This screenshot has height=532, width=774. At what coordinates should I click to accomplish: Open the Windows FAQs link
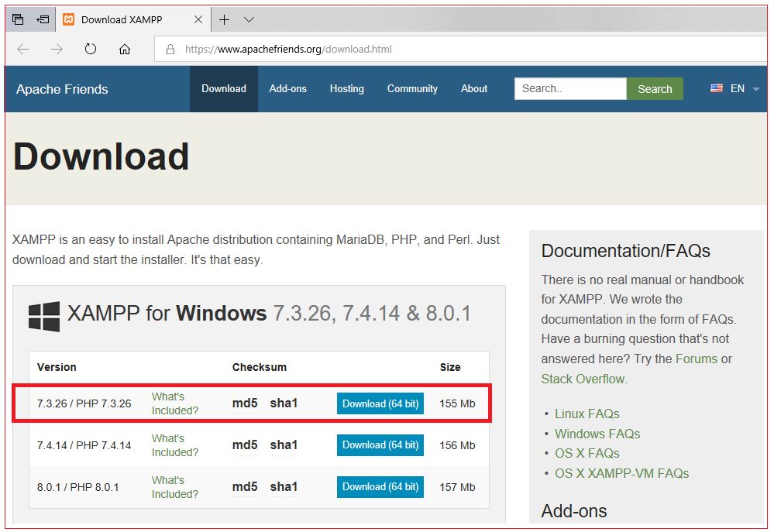[597, 434]
